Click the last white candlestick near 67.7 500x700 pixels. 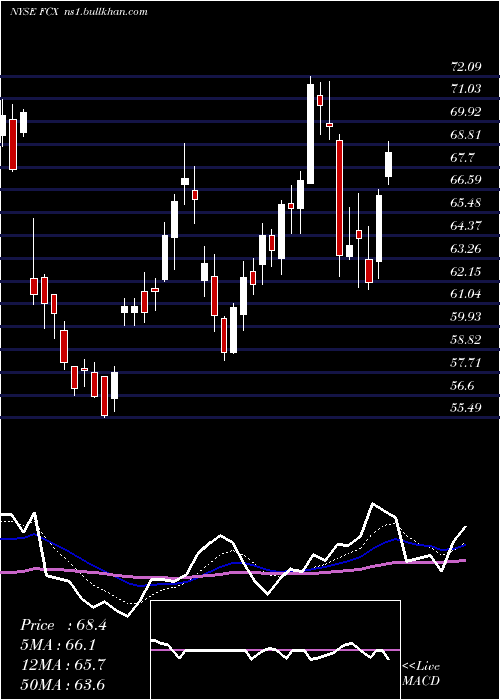tap(388, 164)
